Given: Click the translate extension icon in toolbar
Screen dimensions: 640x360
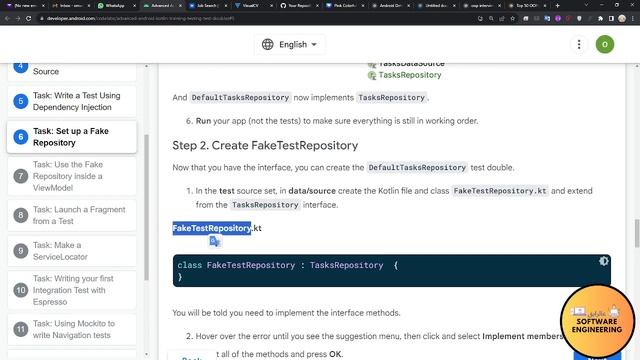Looking at the screenshot, I should coord(547,18).
